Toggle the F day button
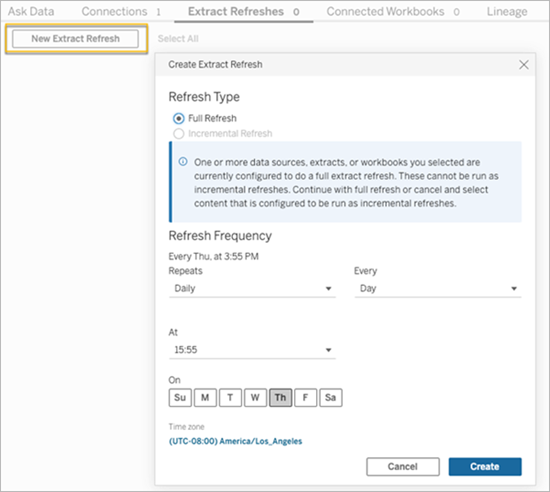Viewport: 550px width, 492px height. pos(306,397)
